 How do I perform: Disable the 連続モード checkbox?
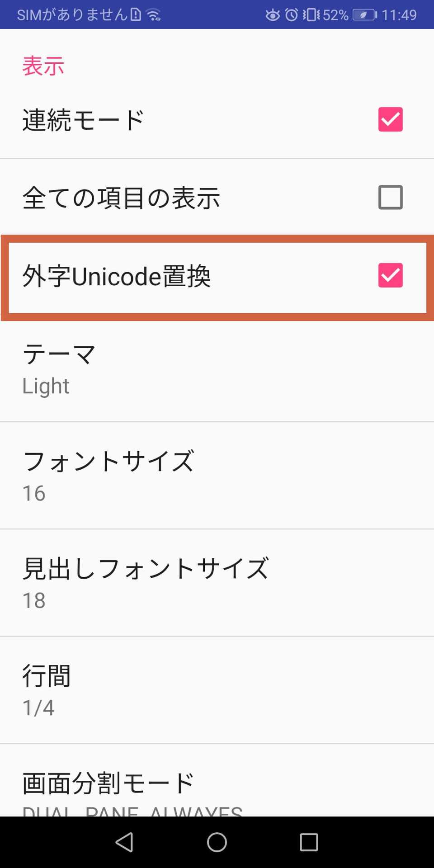click(x=390, y=119)
